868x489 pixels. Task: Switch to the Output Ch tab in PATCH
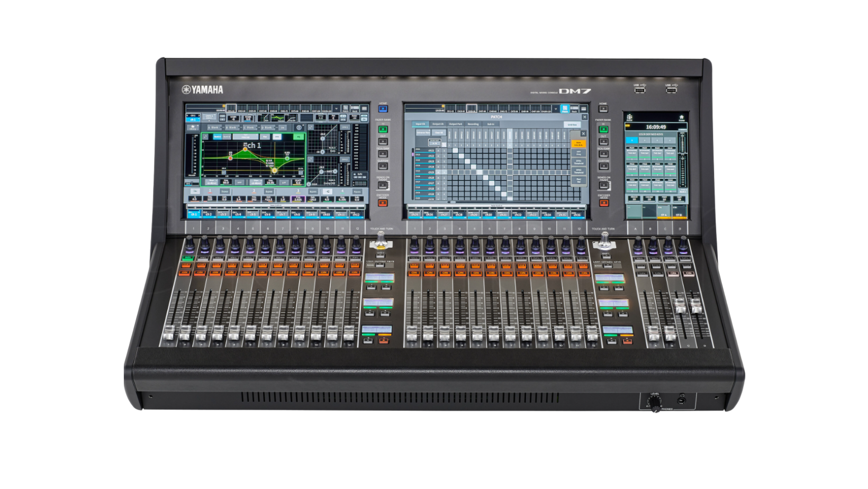point(438,124)
